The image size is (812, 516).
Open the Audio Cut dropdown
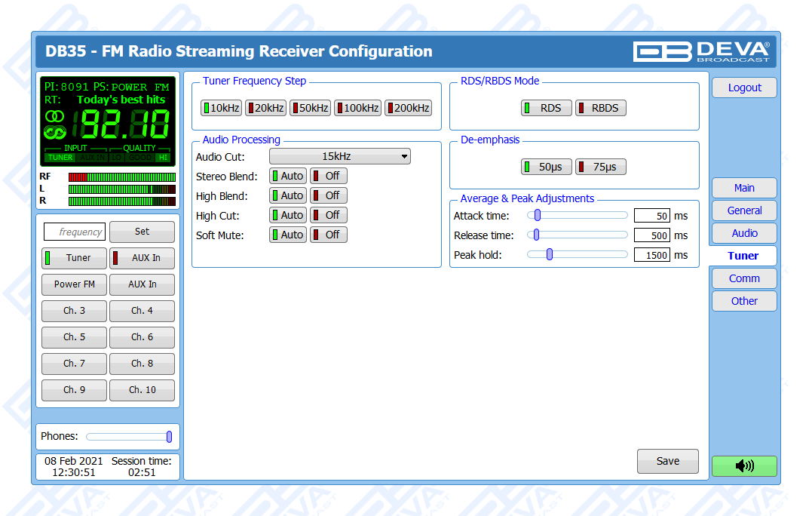(x=339, y=157)
